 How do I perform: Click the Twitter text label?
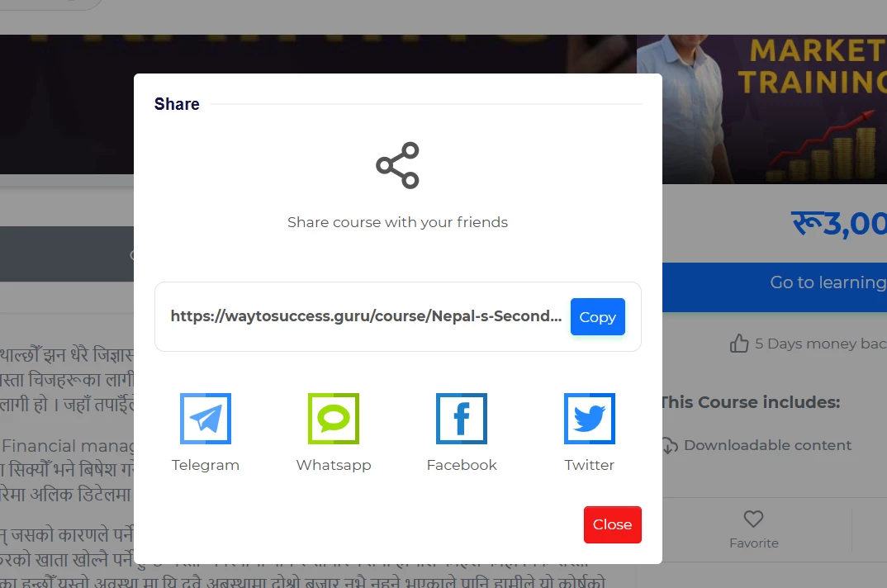590,465
